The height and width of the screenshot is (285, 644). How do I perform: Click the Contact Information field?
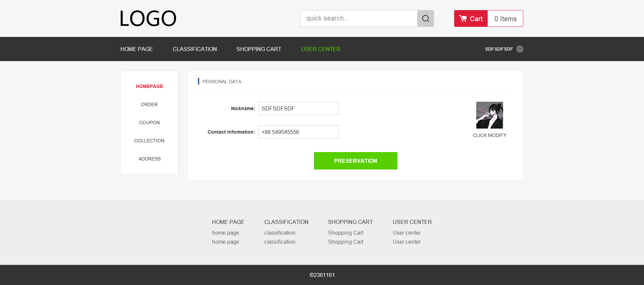pyautogui.click(x=299, y=132)
